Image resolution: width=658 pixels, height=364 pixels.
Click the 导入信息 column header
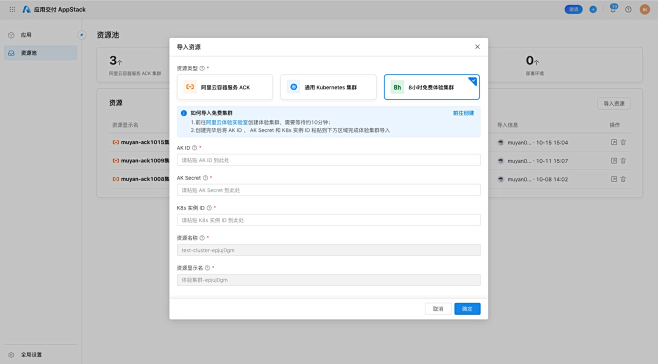coord(507,125)
